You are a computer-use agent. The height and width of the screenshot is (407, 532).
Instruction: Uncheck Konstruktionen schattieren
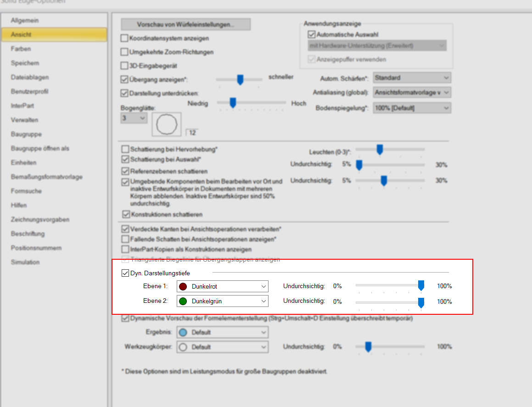point(126,214)
